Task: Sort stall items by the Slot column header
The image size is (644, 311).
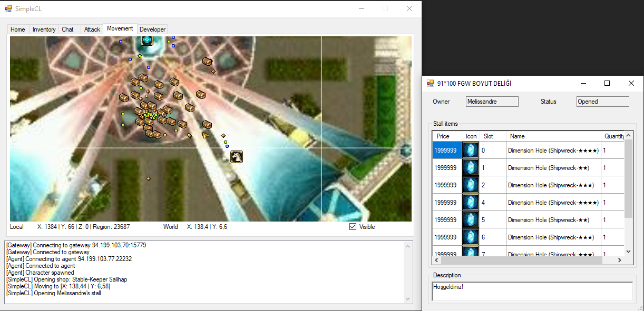Action: pos(493,136)
